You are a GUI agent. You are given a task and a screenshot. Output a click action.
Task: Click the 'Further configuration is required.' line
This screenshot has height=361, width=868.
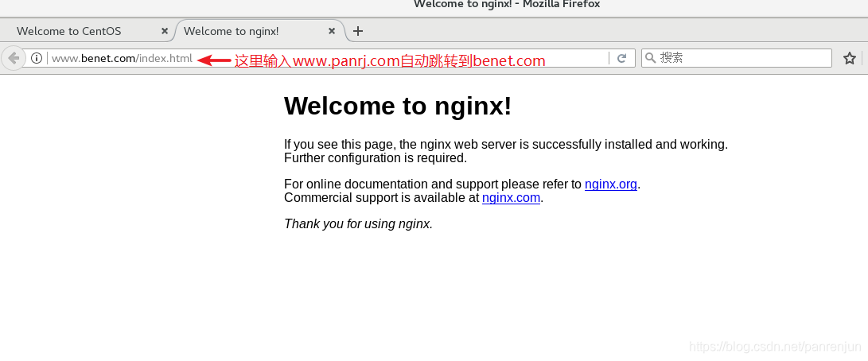(376, 157)
